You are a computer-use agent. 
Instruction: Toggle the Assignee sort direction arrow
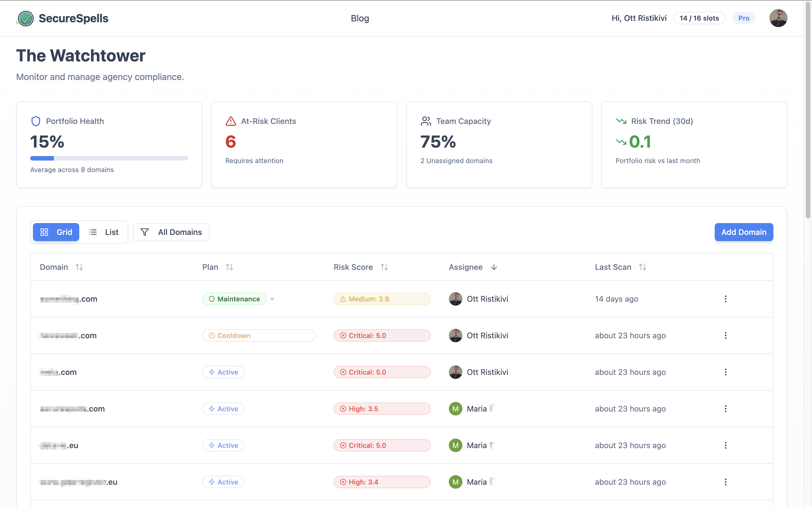[494, 267]
